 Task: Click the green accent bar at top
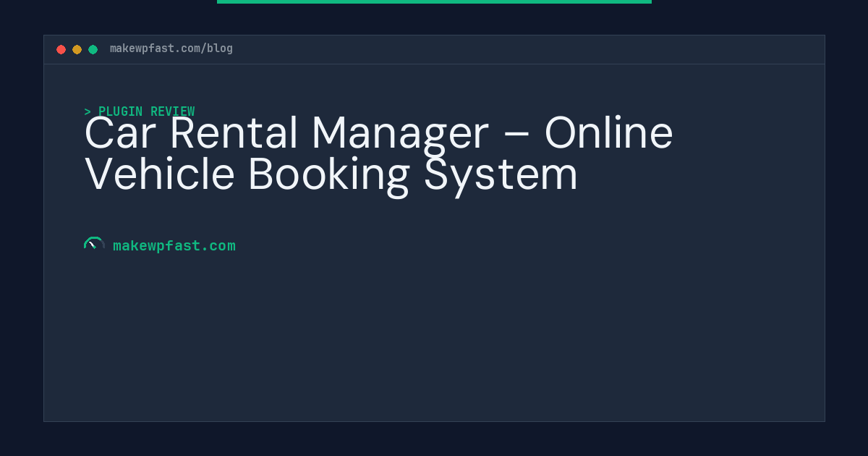coord(434,1)
